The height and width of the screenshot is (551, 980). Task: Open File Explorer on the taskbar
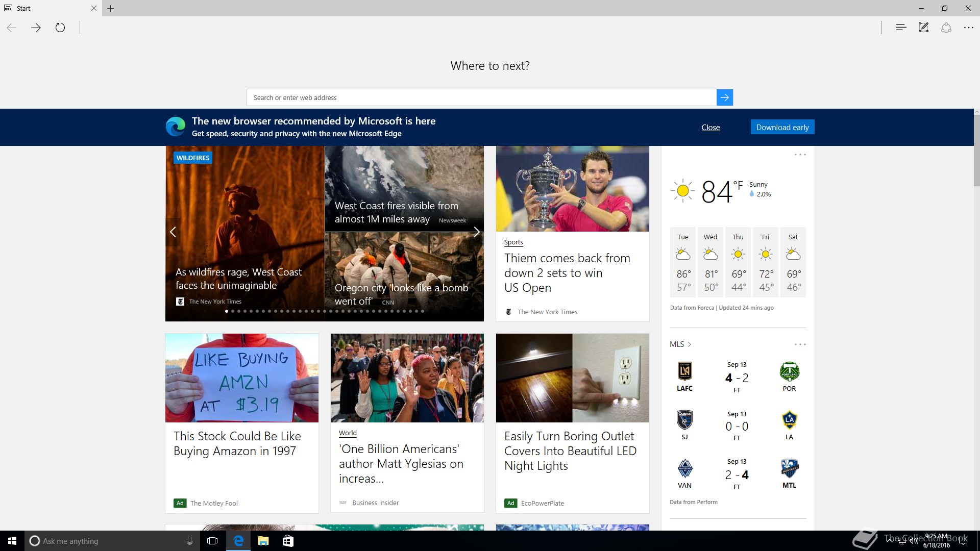263,541
